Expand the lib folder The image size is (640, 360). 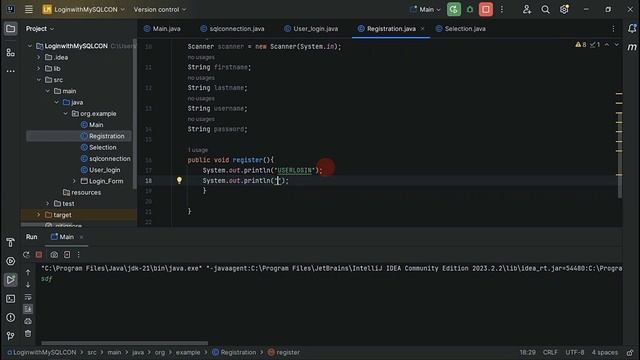(39, 69)
